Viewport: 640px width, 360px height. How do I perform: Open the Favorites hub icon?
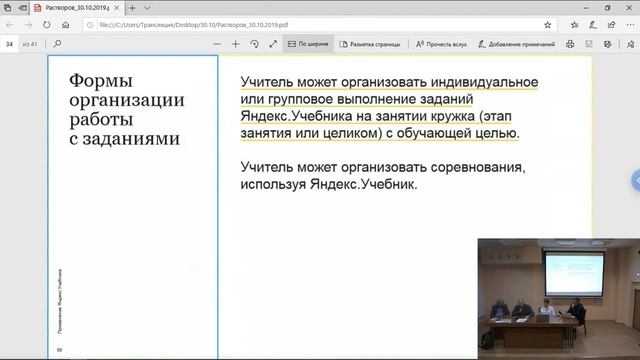(574, 25)
